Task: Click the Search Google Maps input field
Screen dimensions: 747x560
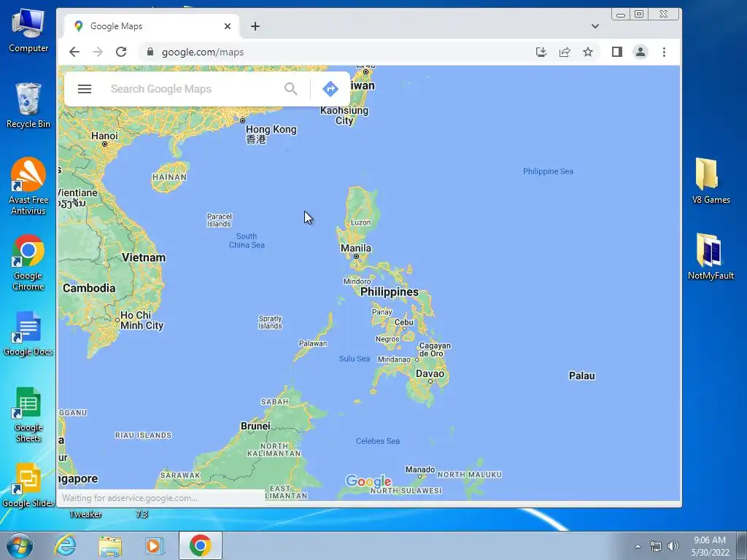Action: pos(190,89)
